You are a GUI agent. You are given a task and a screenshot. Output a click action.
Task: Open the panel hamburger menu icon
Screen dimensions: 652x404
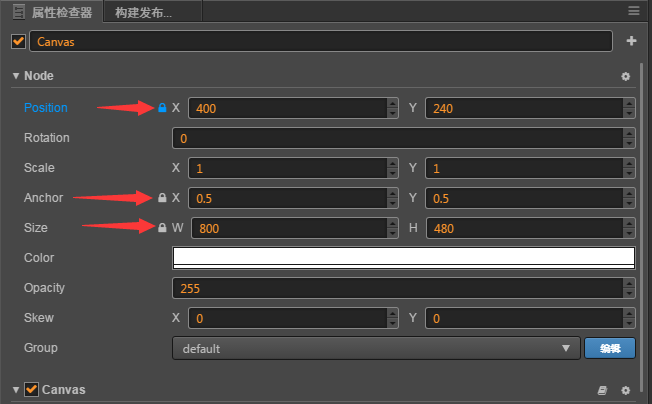pos(633,11)
